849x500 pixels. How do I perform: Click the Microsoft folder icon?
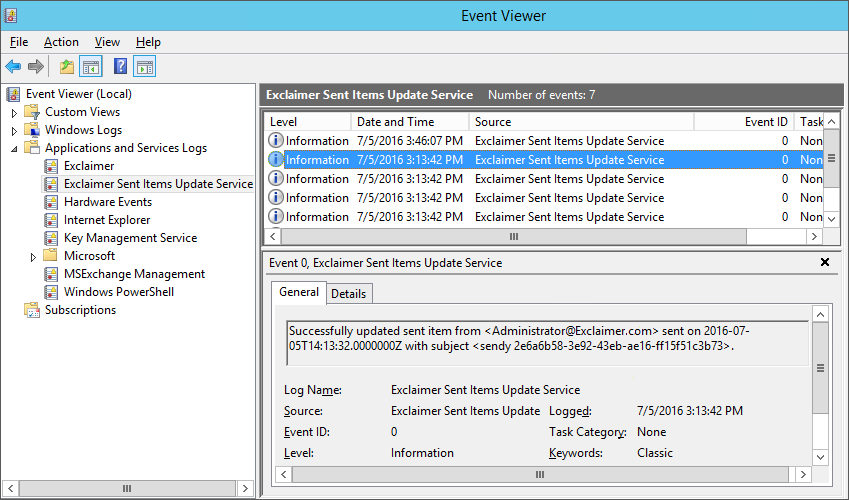pyautogui.click(x=50, y=255)
